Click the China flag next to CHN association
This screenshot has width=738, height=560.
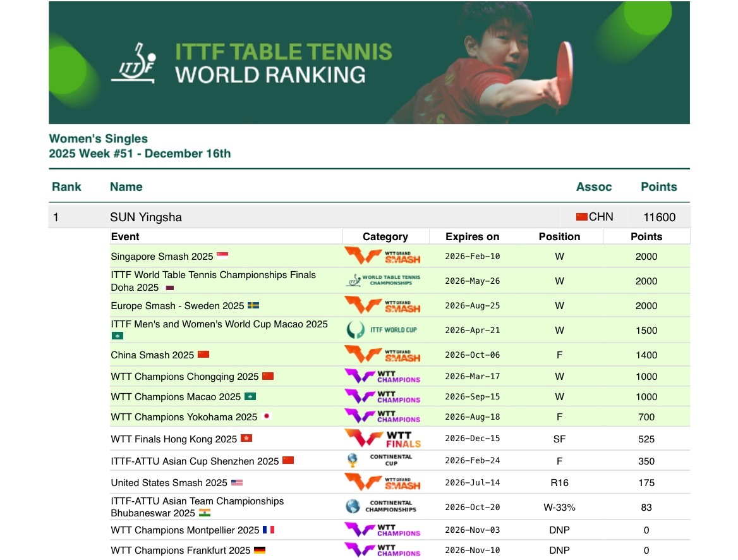[x=582, y=217]
